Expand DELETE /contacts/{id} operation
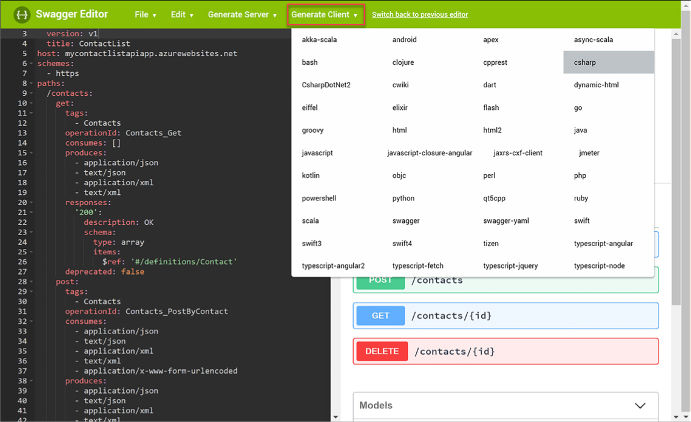The width and height of the screenshot is (691, 422). click(505, 351)
